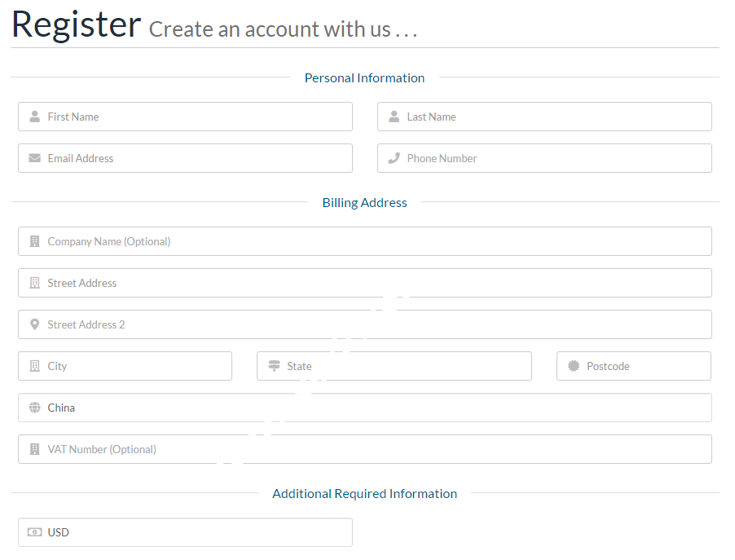
Task: Click the building icon beside Company Name
Action: [x=34, y=241]
